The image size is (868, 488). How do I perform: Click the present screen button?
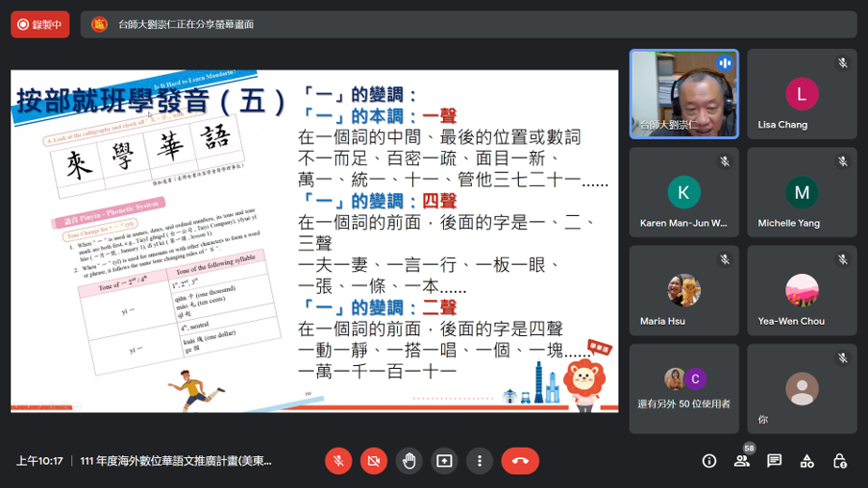tap(444, 461)
